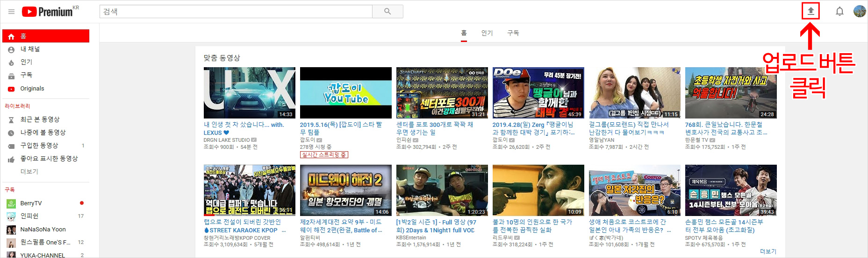Open the DOe 땡글이 45:39 thumbnail

pyautogui.click(x=538, y=92)
